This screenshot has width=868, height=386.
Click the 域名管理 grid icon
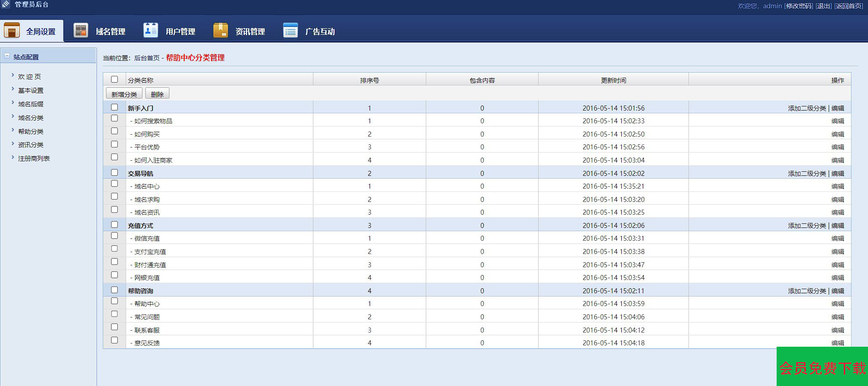point(81,31)
